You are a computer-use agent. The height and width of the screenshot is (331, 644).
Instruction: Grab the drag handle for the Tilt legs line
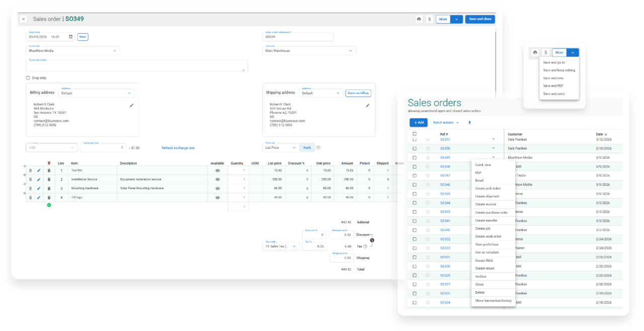30,197
